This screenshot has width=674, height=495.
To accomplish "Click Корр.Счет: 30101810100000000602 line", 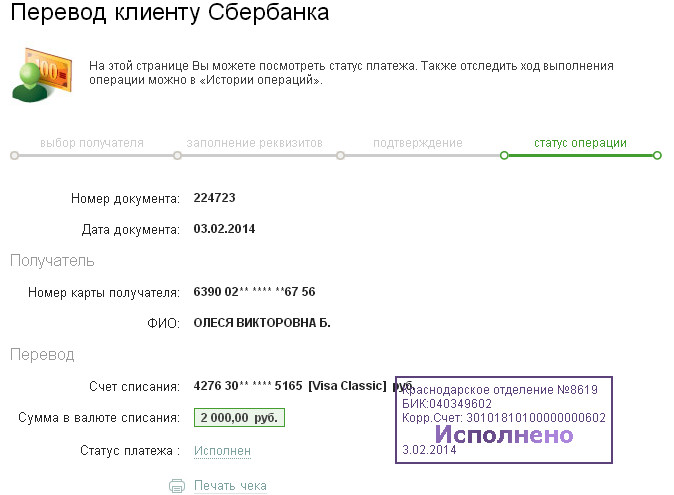I will point(504,418).
